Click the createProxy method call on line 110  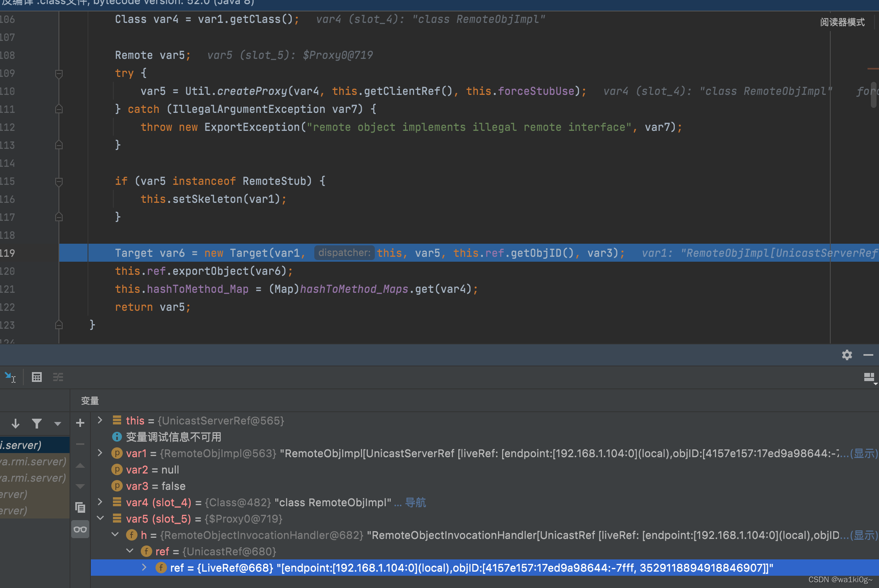(x=252, y=91)
